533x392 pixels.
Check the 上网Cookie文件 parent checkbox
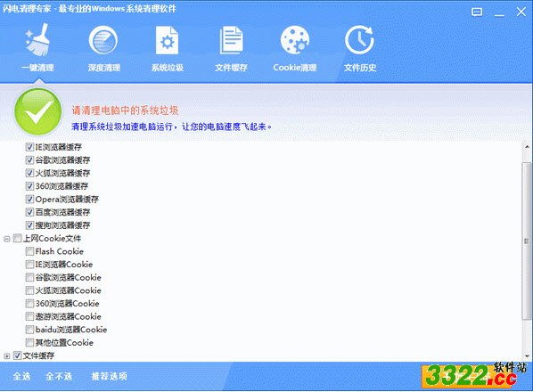(x=17, y=239)
